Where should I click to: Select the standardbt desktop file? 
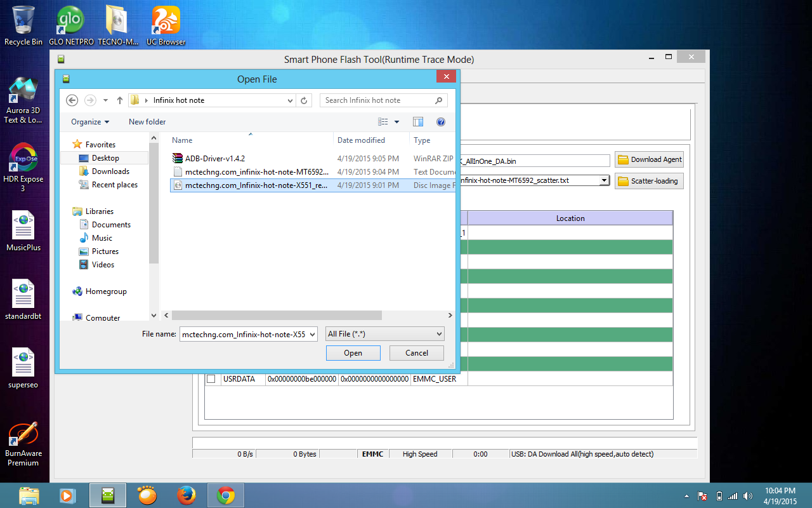click(23, 300)
